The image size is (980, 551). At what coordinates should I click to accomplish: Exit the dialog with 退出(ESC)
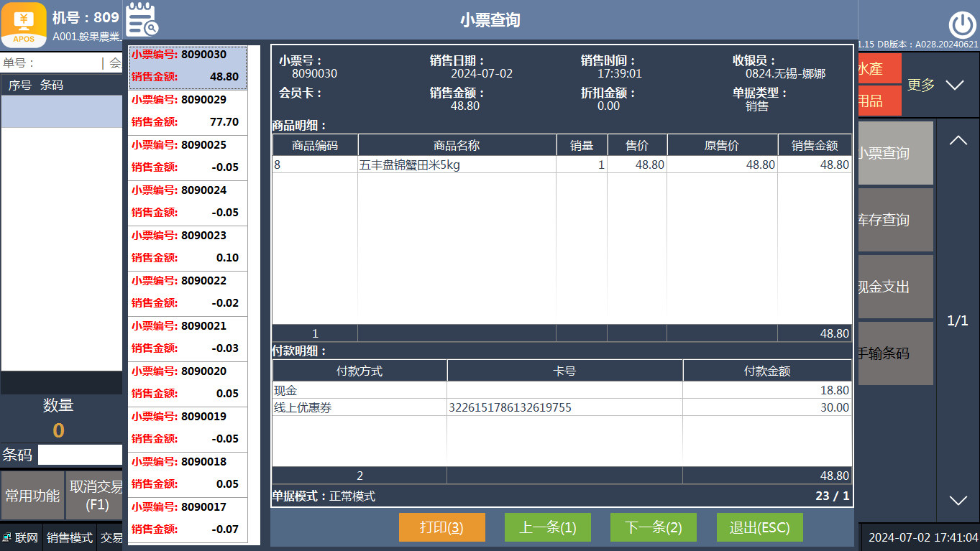759,527
